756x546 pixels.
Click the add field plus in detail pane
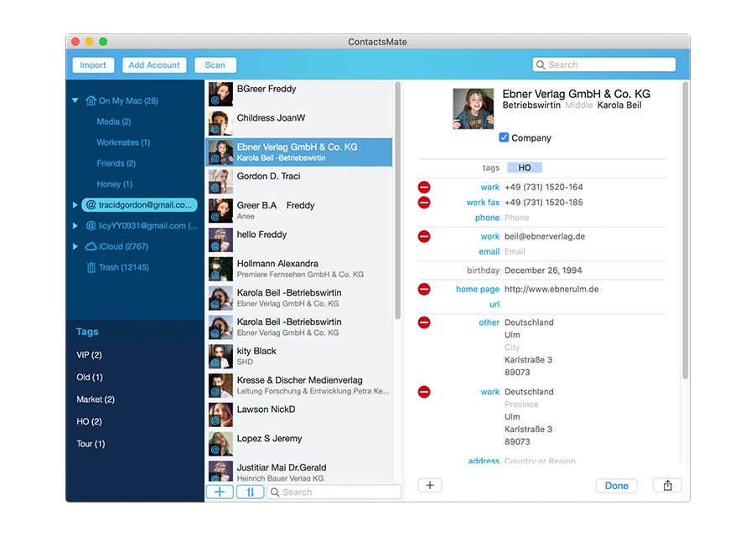[x=429, y=486]
